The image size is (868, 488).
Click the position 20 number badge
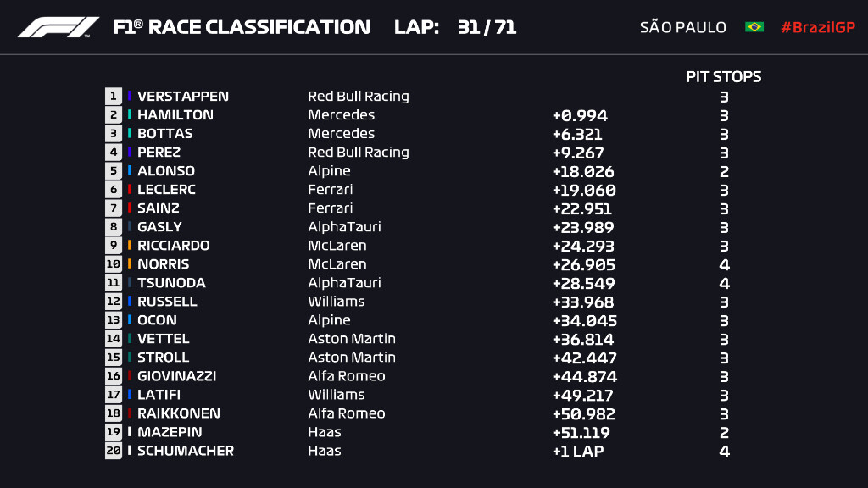click(114, 451)
